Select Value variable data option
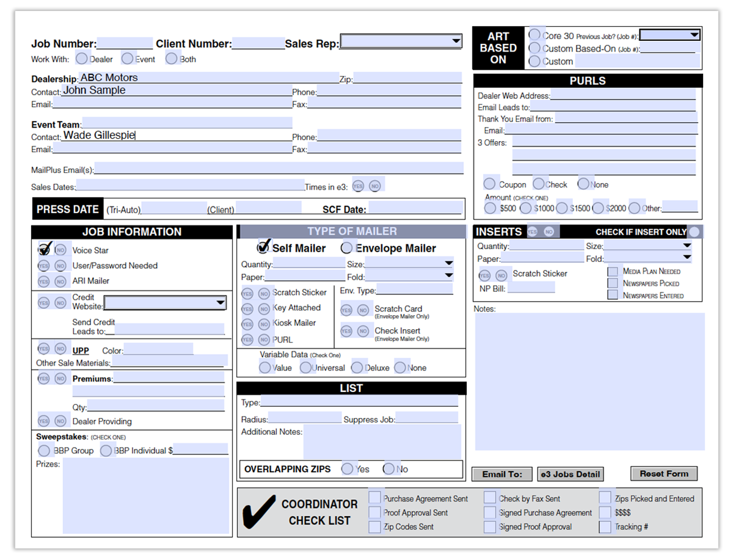Screen dimensions: 733x560 (265, 368)
